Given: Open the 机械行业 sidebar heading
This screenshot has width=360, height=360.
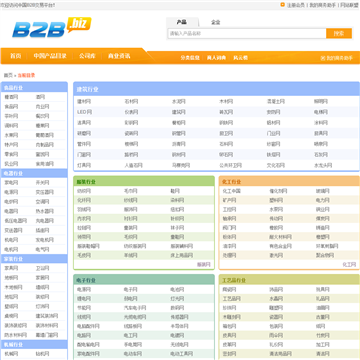Looking at the screenshot, I should (14, 344).
